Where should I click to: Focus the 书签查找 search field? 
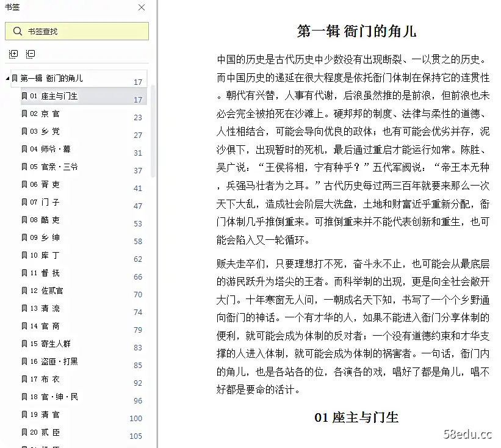coord(77,31)
